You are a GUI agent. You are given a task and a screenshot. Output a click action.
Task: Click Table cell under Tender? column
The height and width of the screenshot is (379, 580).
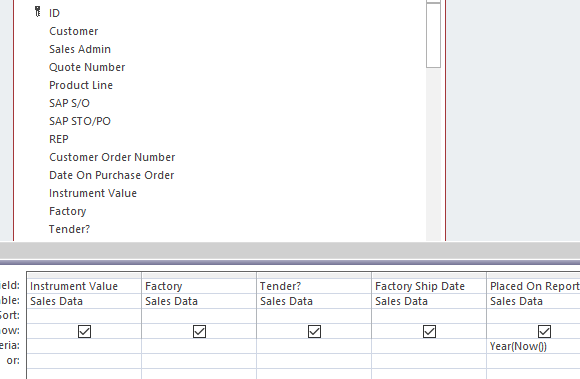click(x=314, y=301)
